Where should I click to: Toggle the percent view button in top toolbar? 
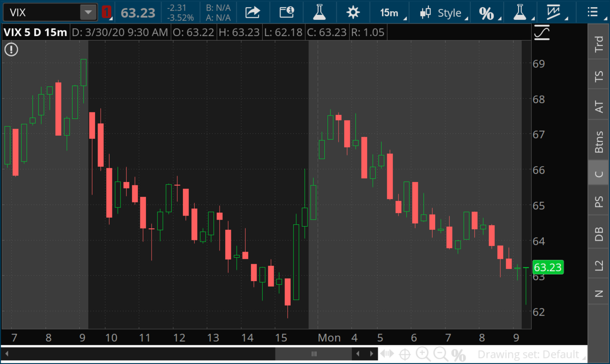[x=486, y=13]
